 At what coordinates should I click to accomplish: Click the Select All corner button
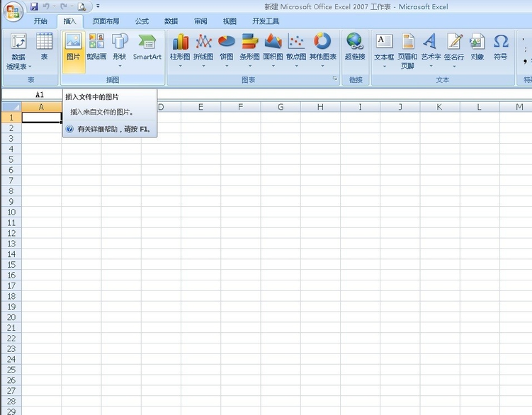11,107
